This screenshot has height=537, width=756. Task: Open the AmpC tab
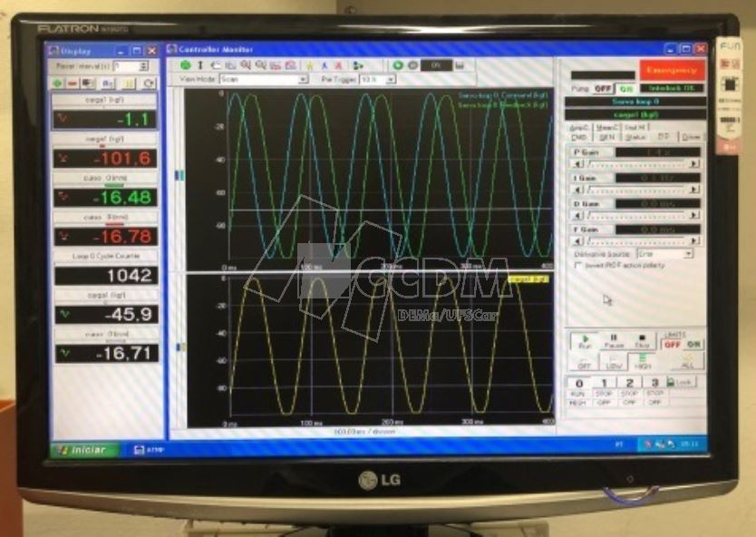click(x=579, y=127)
